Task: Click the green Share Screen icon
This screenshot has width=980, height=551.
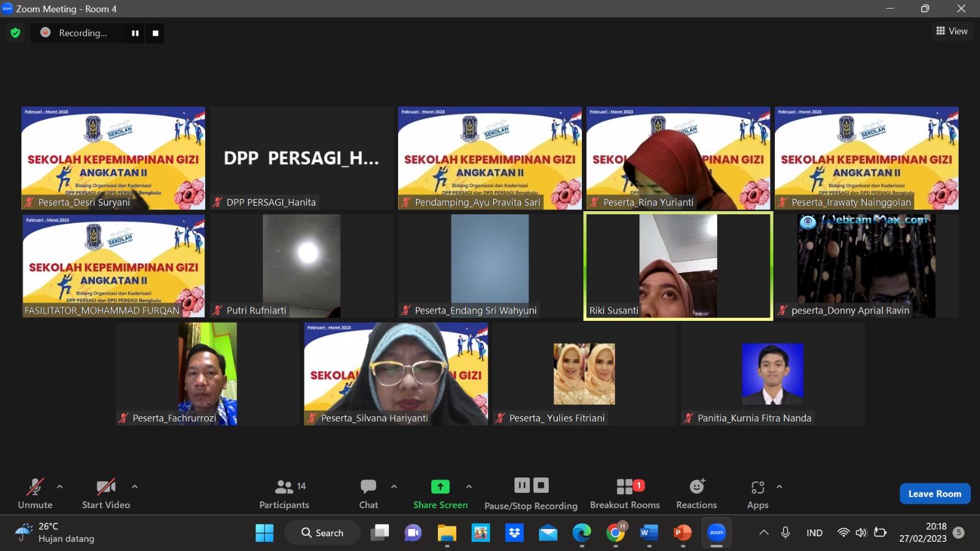Action: 440,487
